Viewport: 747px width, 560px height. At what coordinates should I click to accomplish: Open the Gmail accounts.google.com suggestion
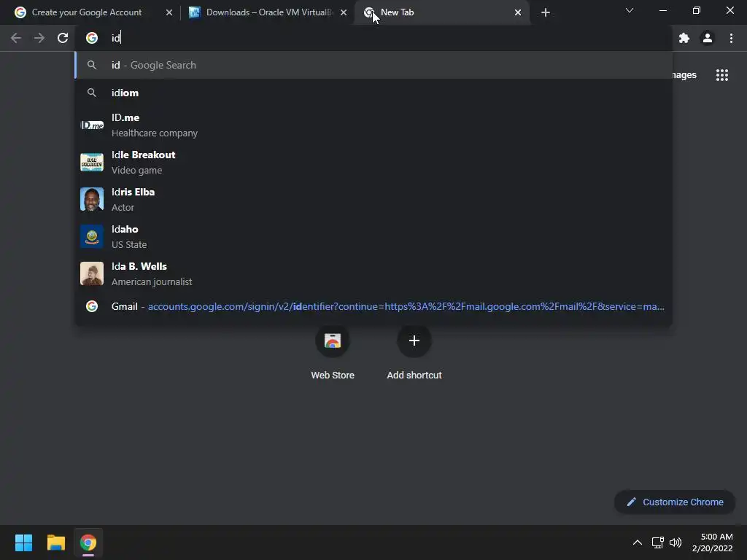[x=373, y=307]
